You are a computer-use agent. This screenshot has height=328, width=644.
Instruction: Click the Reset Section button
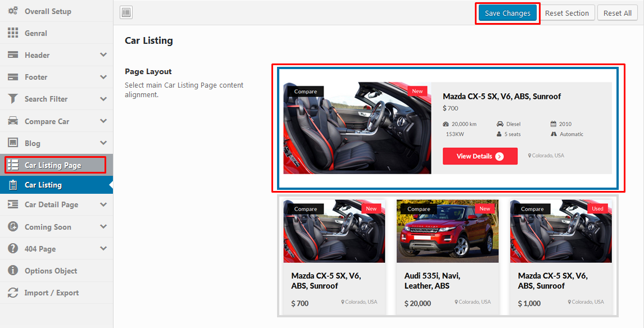567,13
